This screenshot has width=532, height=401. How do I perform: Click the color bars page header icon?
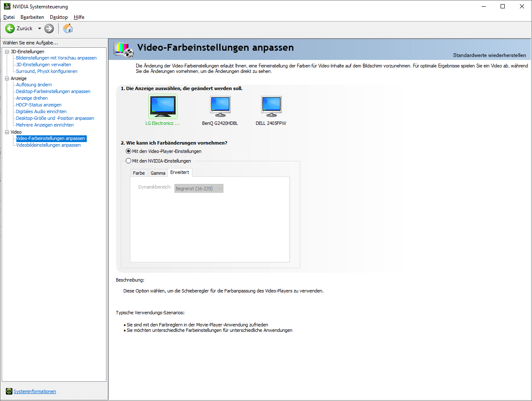coord(124,49)
